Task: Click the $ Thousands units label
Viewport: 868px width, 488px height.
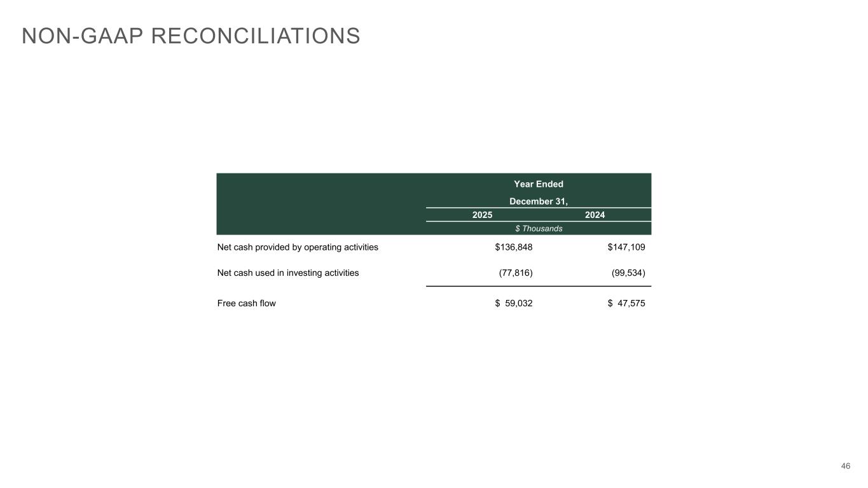Action: coord(538,229)
